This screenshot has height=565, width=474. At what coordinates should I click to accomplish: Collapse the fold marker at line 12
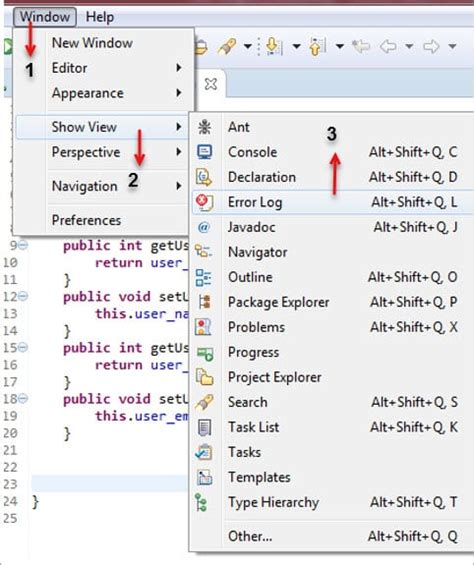pyautogui.click(x=23, y=297)
